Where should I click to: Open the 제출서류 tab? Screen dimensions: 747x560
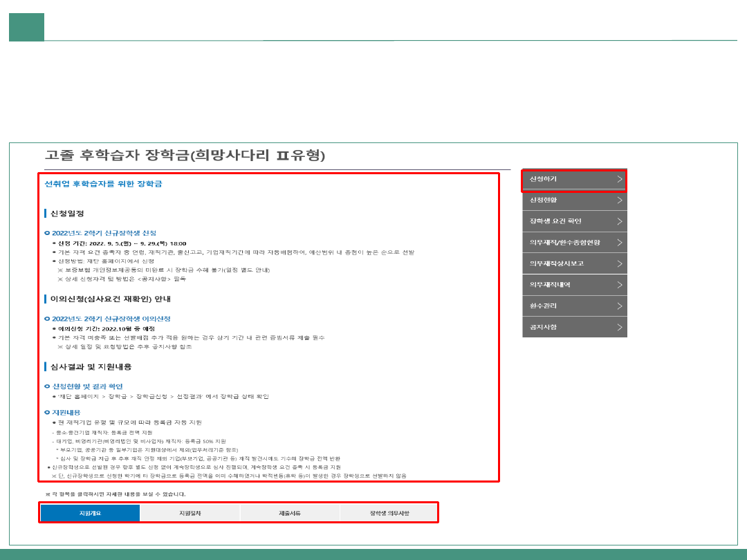(289, 513)
